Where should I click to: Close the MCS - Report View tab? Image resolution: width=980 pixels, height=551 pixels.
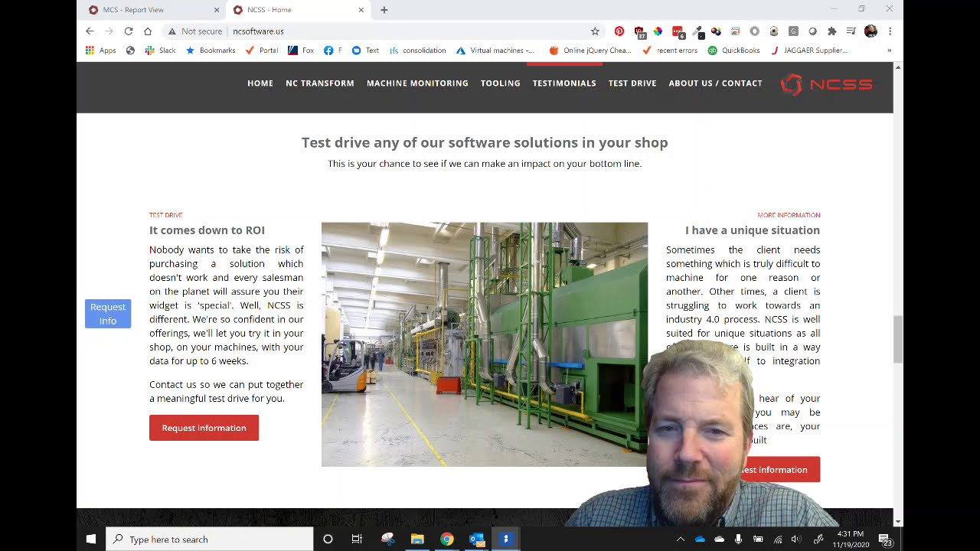coord(216,10)
